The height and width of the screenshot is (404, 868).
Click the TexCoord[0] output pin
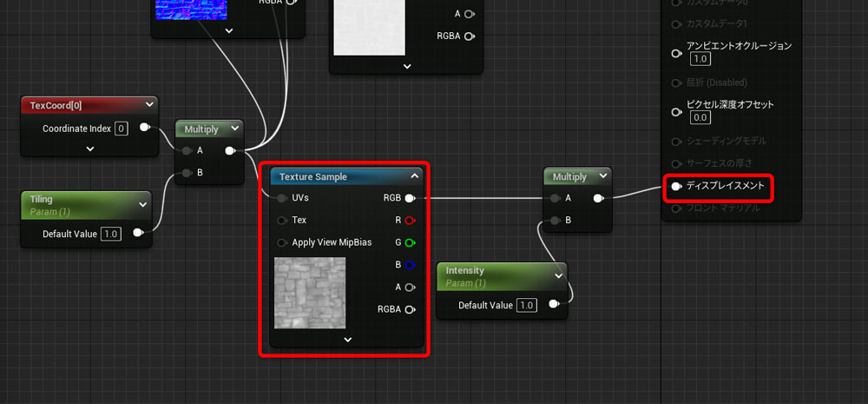(145, 128)
